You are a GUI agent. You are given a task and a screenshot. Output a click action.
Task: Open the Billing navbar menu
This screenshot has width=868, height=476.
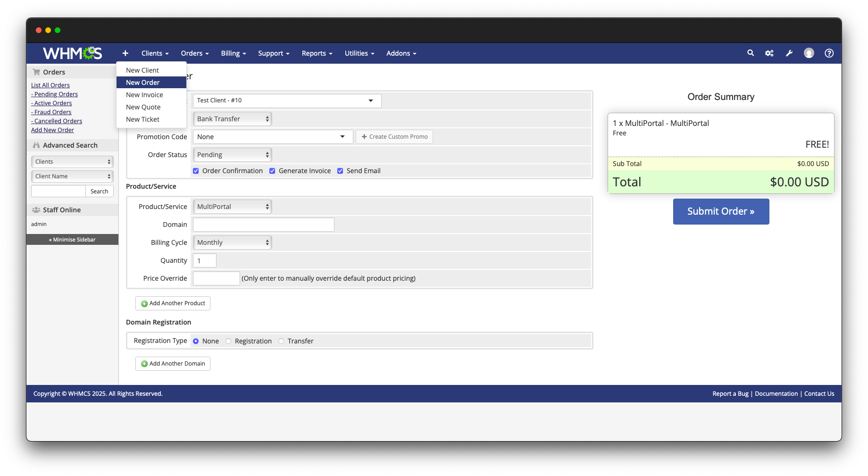[x=234, y=53]
